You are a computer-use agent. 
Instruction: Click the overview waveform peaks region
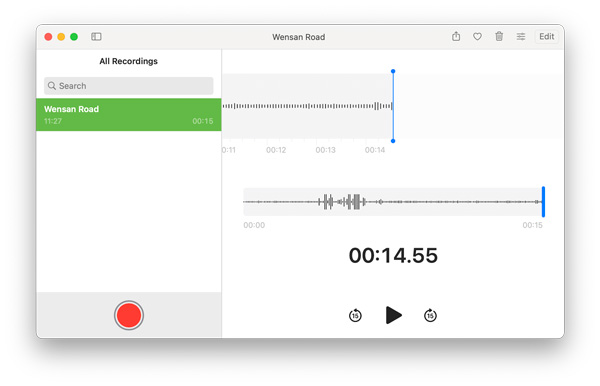tap(342, 202)
